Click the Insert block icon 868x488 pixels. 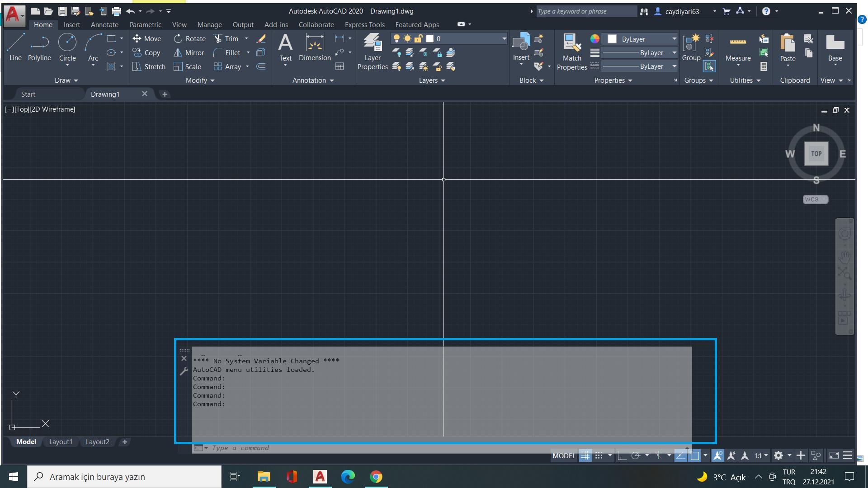pyautogui.click(x=521, y=47)
